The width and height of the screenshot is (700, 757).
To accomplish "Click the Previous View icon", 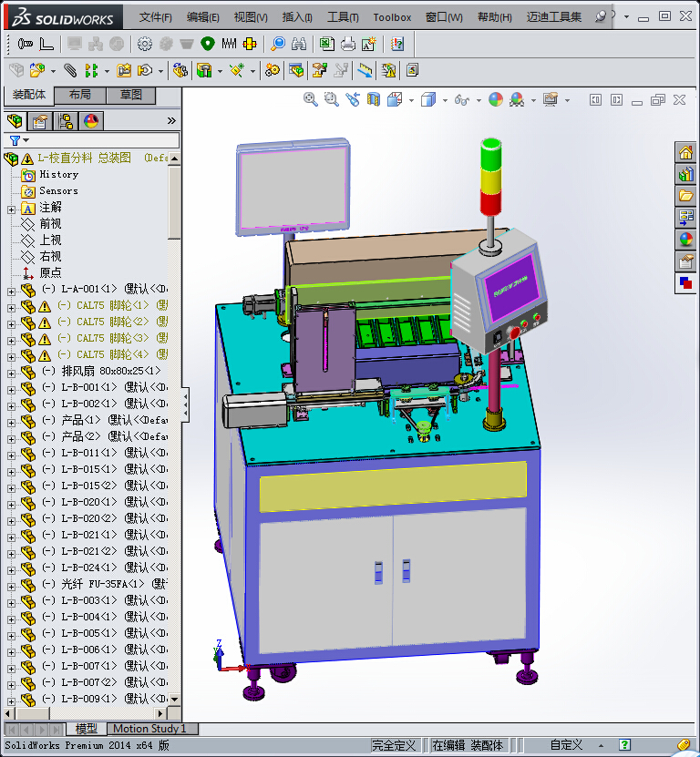I will [352, 100].
